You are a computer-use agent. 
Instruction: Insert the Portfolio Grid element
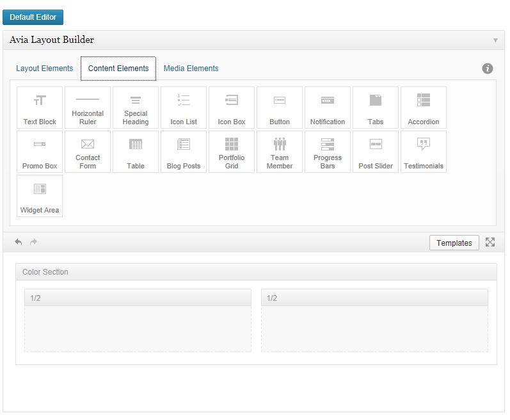232,152
